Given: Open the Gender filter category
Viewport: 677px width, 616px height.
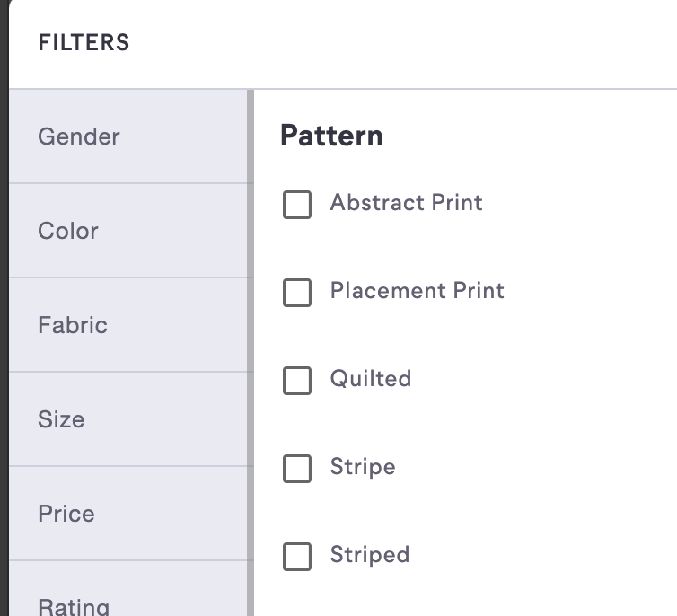Looking at the screenshot, I should pos(79,136).
